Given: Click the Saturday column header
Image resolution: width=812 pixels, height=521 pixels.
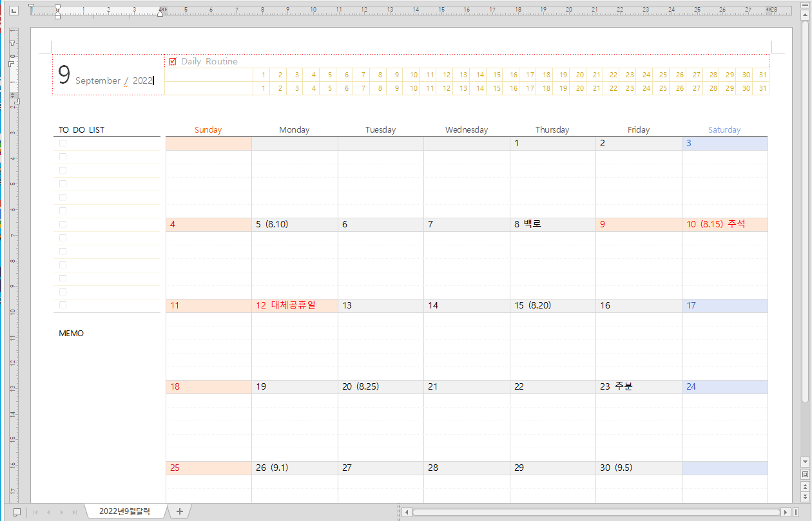Looking at the screenshot, I should tap(724, 129).
